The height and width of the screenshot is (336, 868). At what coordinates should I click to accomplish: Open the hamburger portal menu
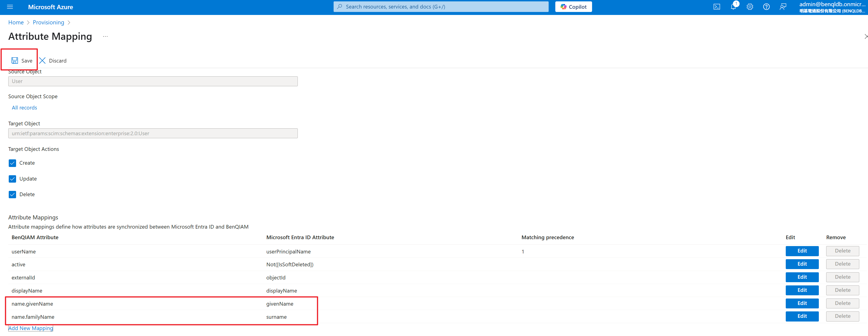pos(10,7)
